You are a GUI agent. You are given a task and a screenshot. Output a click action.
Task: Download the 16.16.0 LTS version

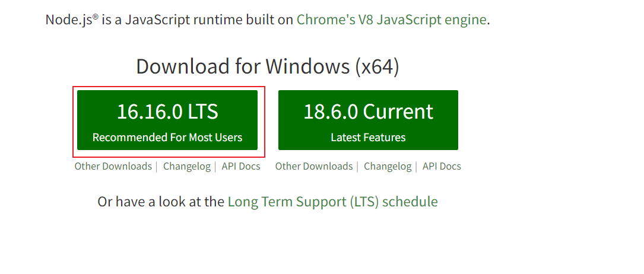[167, 120]
